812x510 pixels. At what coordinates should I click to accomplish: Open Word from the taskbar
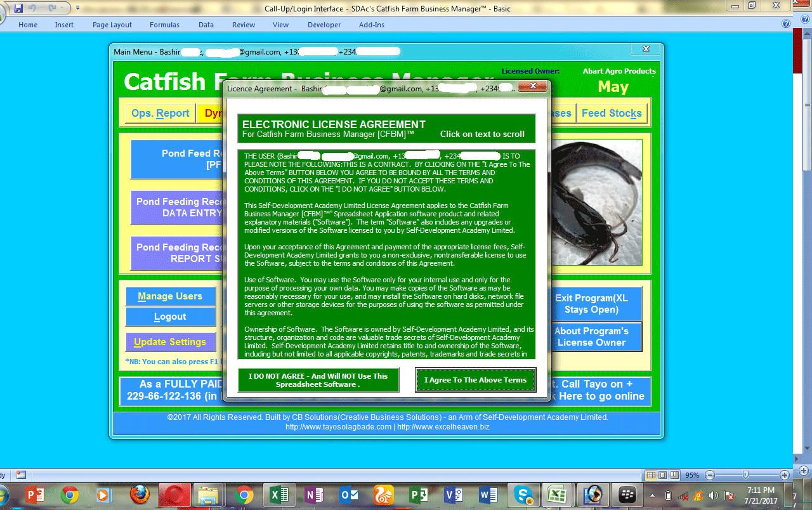[488, 495]
